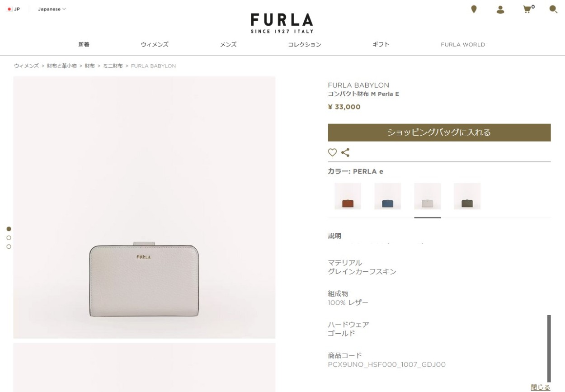Screen dimensions: 565x392
Task: Click the search magnifier icon
Action: point(553,9)
